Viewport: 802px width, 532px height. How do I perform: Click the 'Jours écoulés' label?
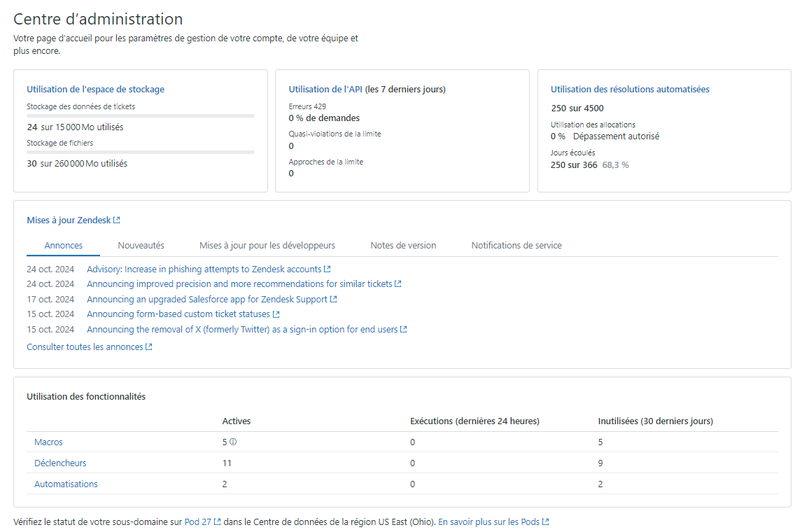[573, 153]
